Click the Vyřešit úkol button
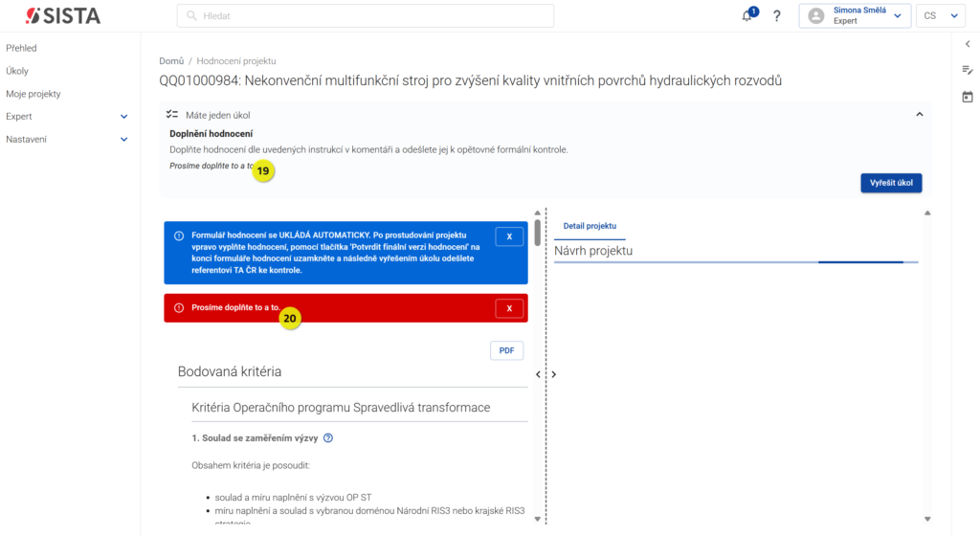This screenshot has height=536, width=980. click(x=891, y=183)
